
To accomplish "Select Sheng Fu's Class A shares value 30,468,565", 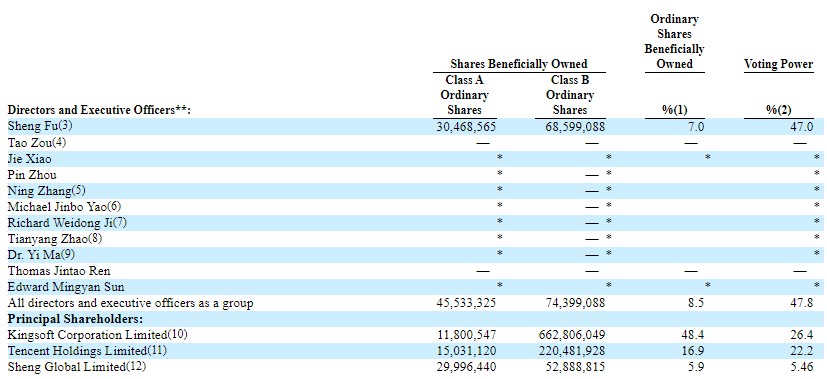I will pos(466,127).
